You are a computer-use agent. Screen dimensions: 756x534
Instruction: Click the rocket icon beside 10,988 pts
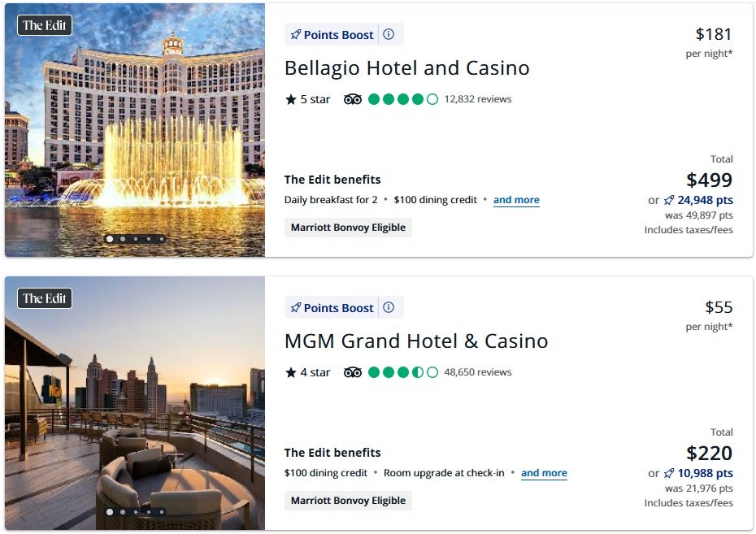pos(669,473)
